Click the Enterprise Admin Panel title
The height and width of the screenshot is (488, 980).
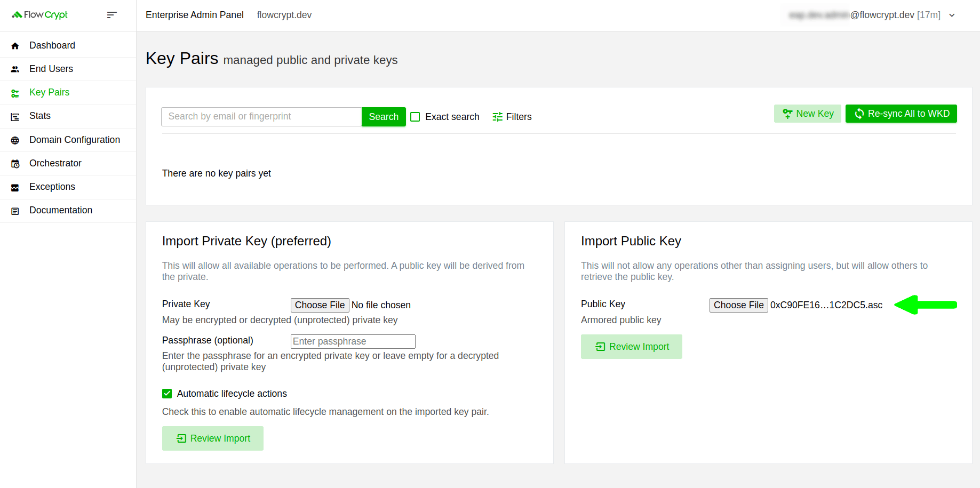(x=195, y=15)
